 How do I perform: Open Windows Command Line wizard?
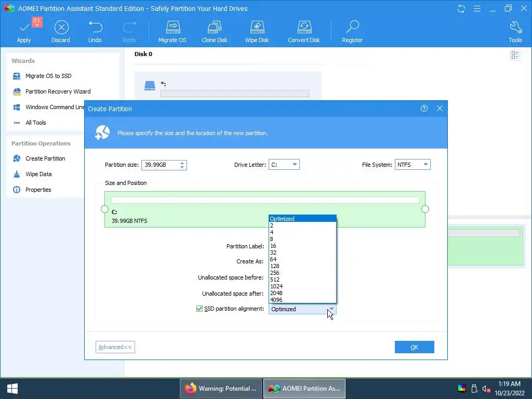point(48,107)
